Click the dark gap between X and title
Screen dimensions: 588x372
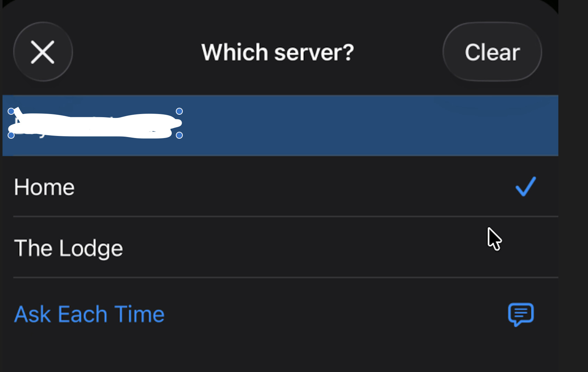[x=136, y=52]
